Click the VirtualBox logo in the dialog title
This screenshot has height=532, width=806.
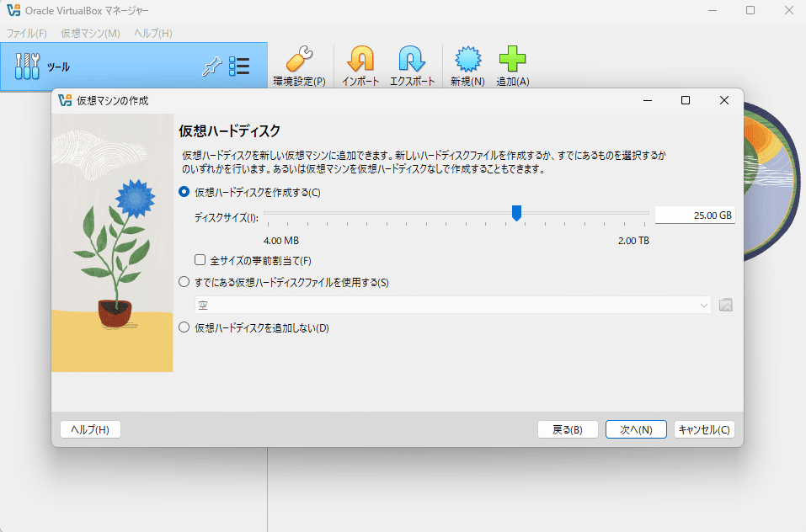pos(65,101)
